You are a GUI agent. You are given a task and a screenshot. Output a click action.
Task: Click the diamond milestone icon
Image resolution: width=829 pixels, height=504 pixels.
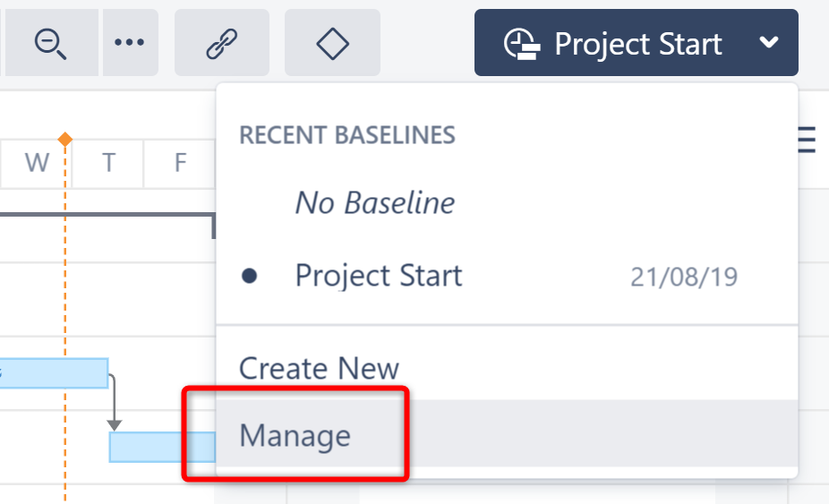coord(332,43)
